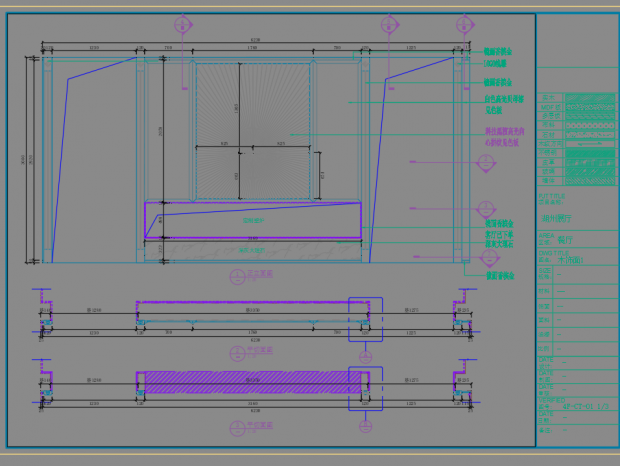Click the topmost green material annotation text

click(498, 51)
